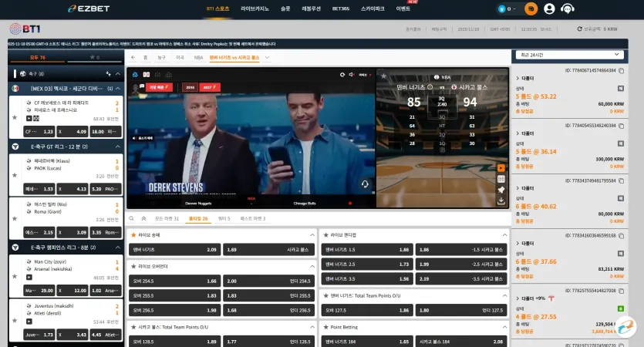The width and height of the screenshot is (644, 347).
Task: Click the scrolling news ticker banner
Action: coord(318,44)
